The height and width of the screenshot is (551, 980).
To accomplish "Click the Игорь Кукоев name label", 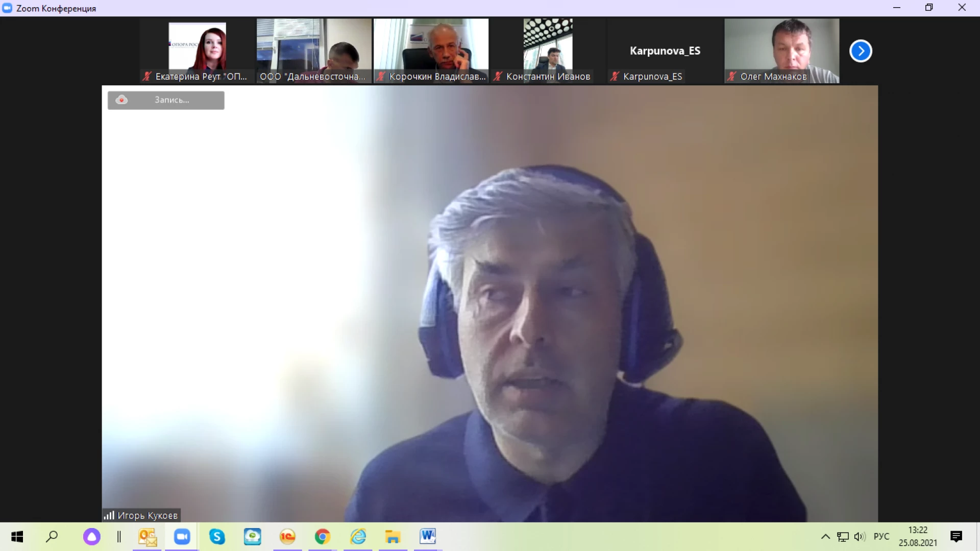I will (x=148, y=516).
